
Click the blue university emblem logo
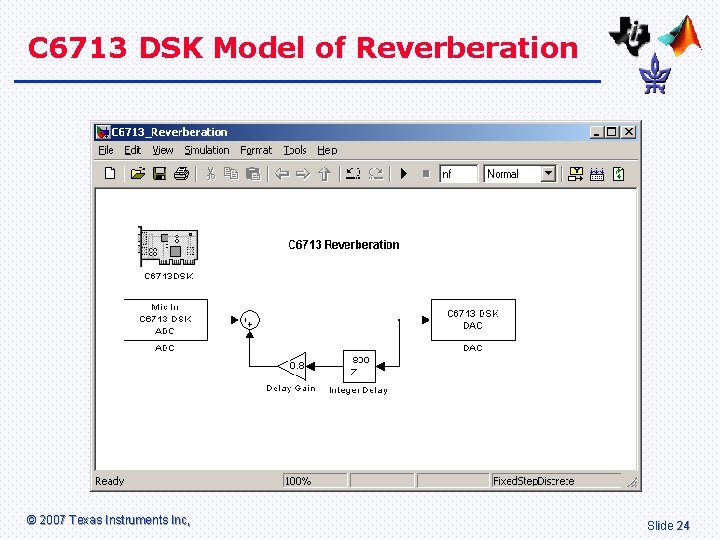point(655,74)
